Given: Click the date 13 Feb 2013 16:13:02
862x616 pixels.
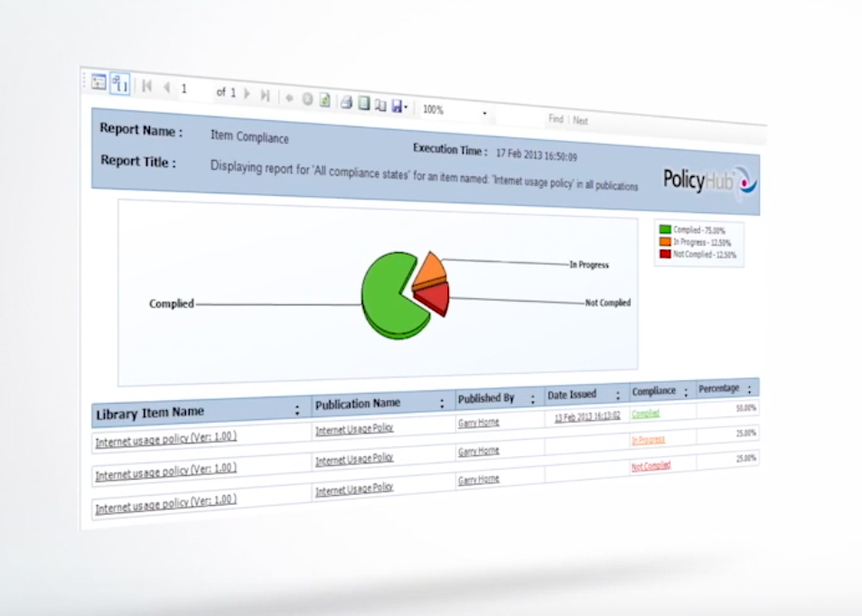Looking at the screenshot, I should pyautogui.click(x=587, y=416).
